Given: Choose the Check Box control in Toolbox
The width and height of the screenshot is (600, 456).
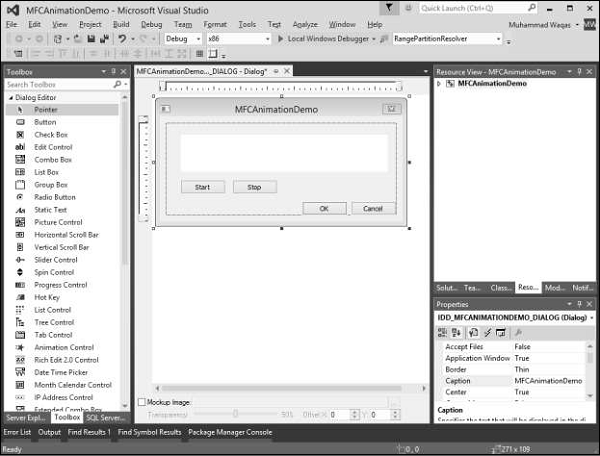Looking at the screenshot, I should click(62, 135).
